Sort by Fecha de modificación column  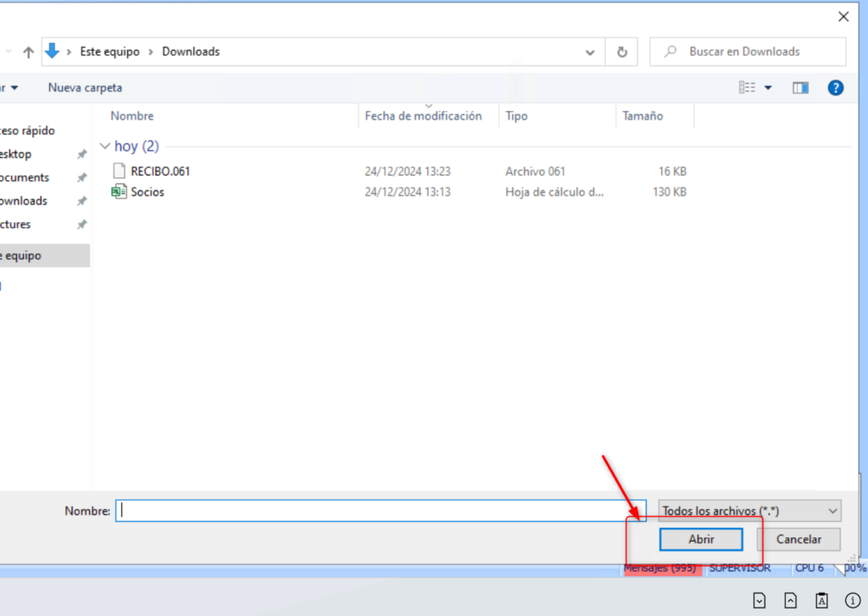(423, 116)
